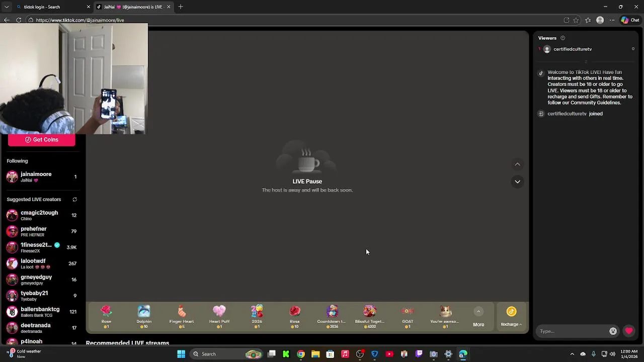This screenshot has height=362, width=644.
Task: Open tyebaby21 live stream
Action: pyautogui.click(x=41, y=296)
